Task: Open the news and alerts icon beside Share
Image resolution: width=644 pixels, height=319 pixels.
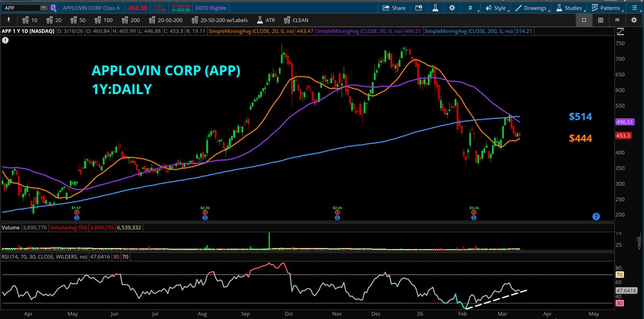Action: click(418, 8)
